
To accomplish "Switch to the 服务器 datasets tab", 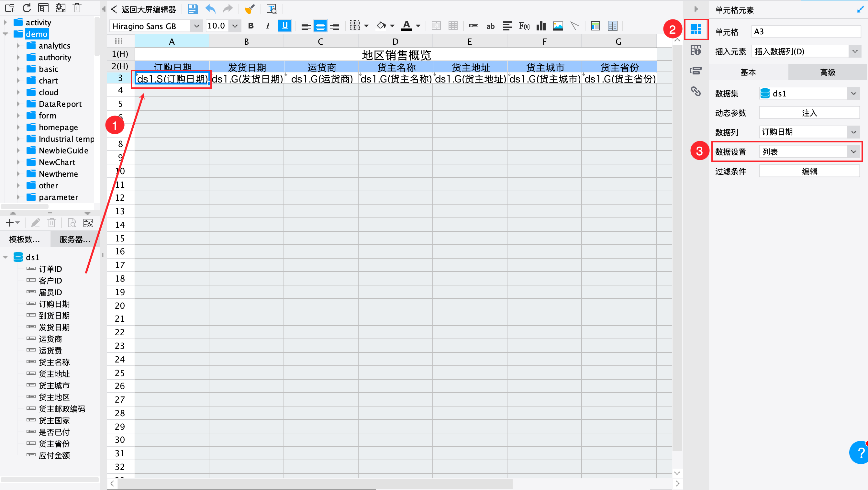I will click(x=75, y=239).
